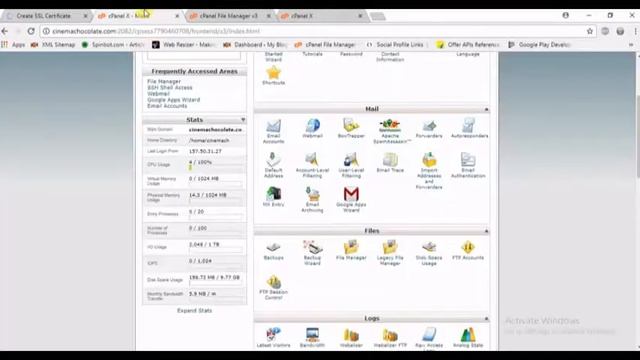The image size is (640, 360).
Task: Open the Shortcuts star icon
Action: coord(273,73)
